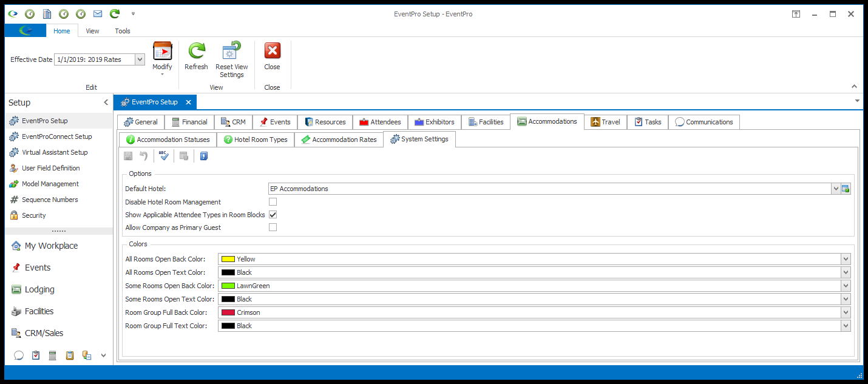The width and height of the screenshot is (868, 384).
Task: Open the Some Rooms Open Text Color dropdown
Action: pyautogui.click(x=846, y=299)
